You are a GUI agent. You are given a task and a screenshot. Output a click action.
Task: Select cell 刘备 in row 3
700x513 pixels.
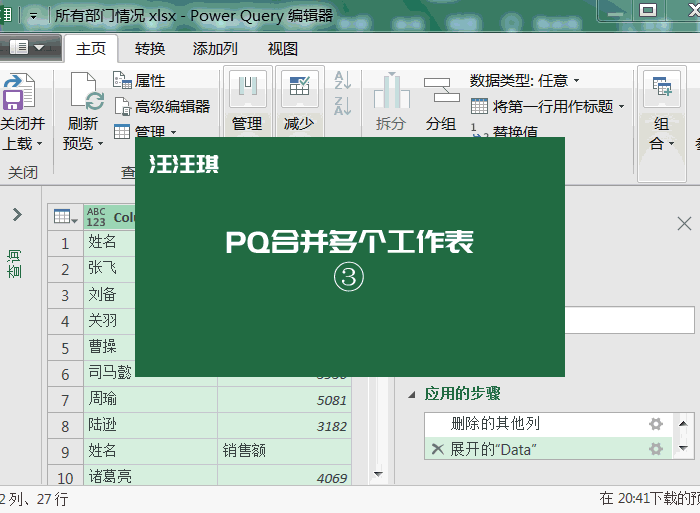109,295
